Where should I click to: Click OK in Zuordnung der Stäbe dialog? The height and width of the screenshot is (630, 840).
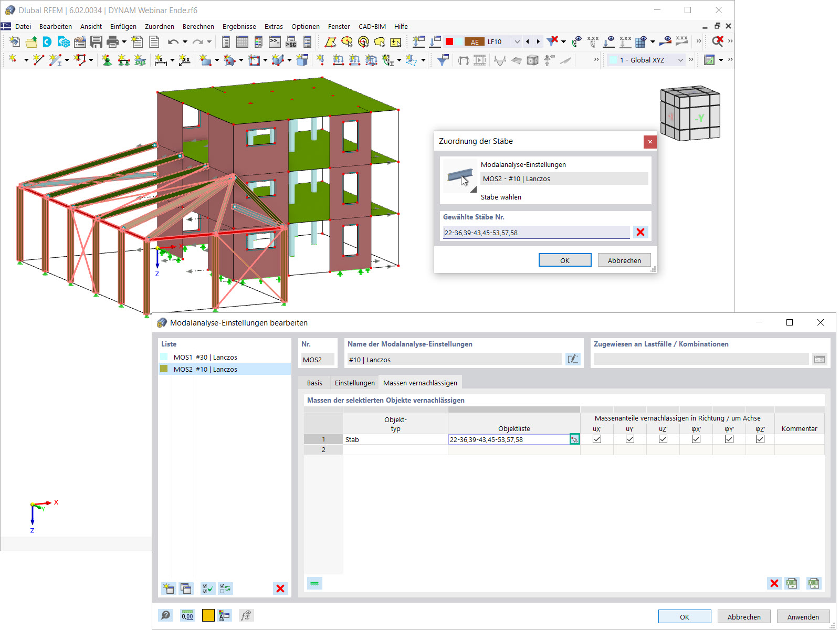point(565,260)
